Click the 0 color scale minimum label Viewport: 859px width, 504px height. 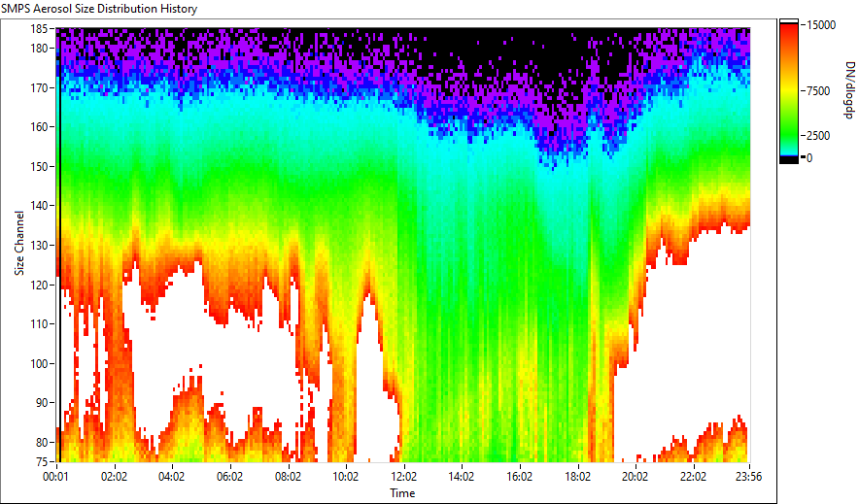tap(809, 158)
